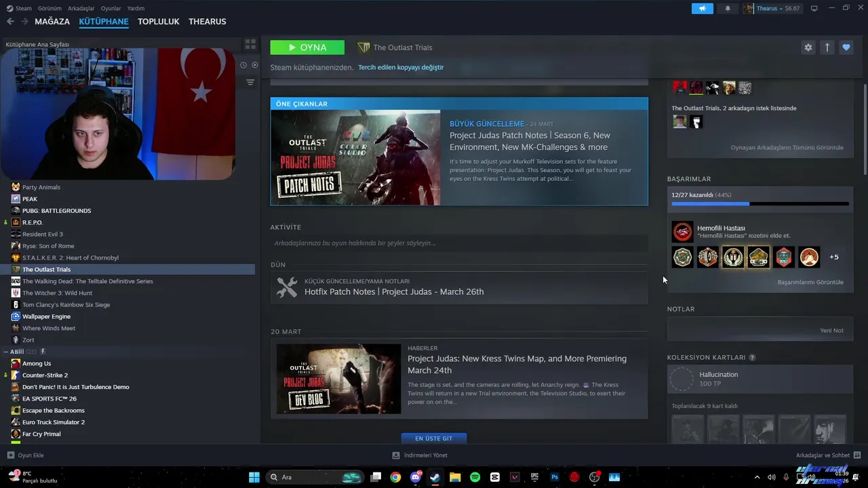This screenshot has height=488, width=868.
Task: Show hidden system tray icons chevron
Action: click(757, 477)
